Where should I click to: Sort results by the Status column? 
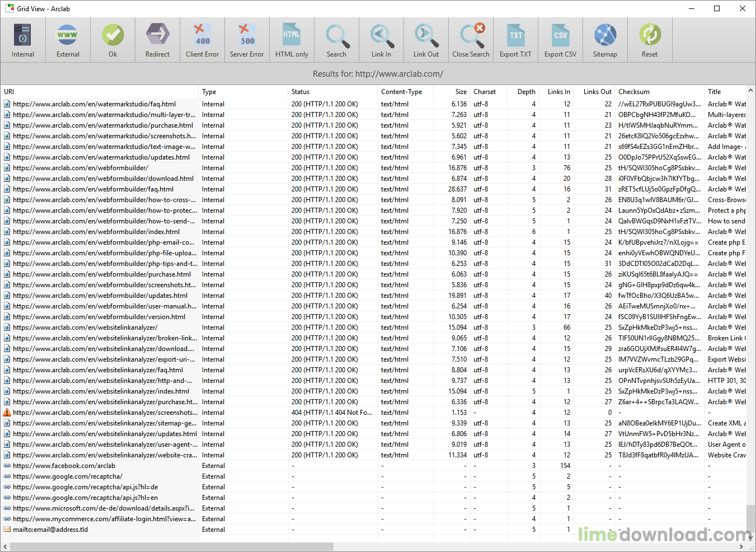click(299, 91)
